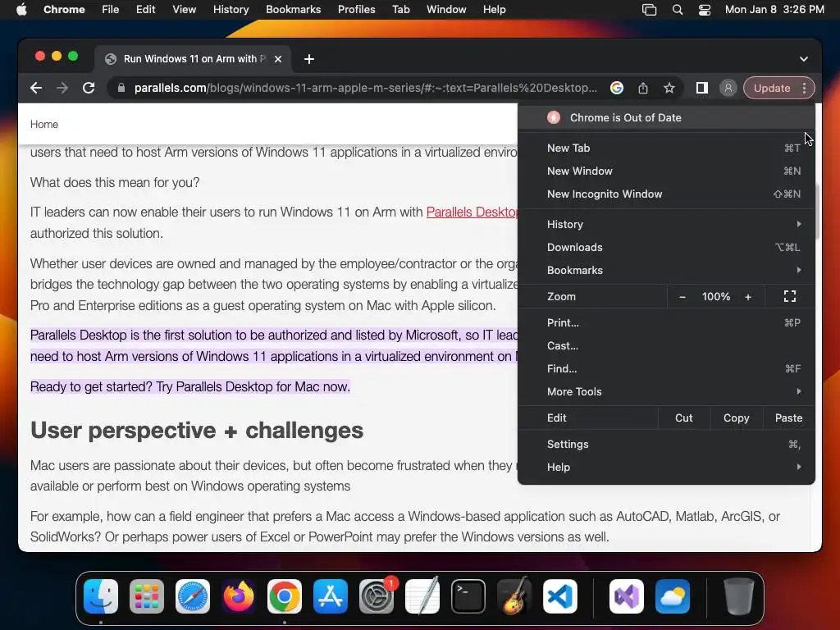Open a New Incognito Window
The width and height of the screenshot is (840, 630).
(x=666, y=194)
